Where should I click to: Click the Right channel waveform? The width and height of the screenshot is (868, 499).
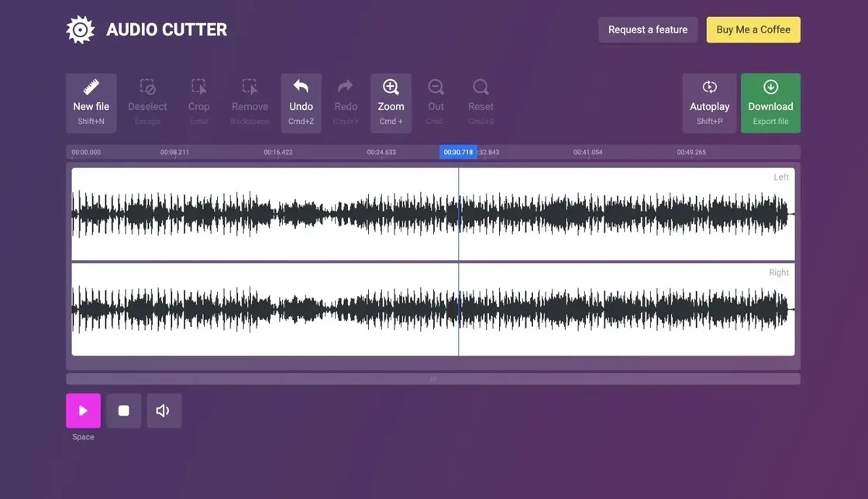(x=433, y=309)
